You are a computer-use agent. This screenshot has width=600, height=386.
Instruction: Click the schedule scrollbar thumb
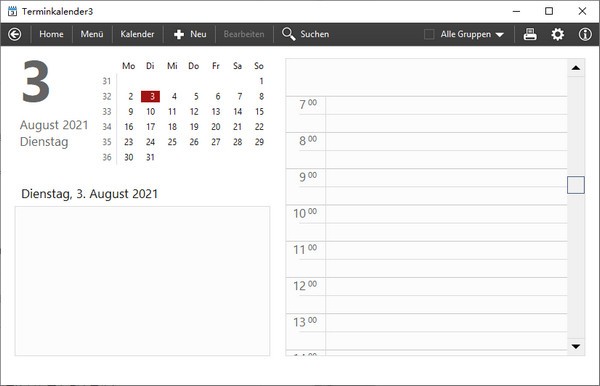pos(576,185)
